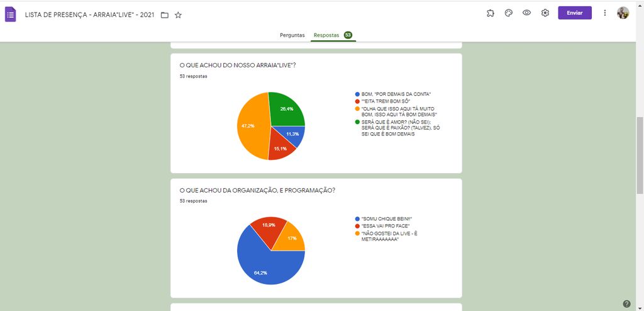The width and height of the screenshot is (644, 311).
Task: Open the add-ons puzzle icon
Action: (x=490, y=13)
